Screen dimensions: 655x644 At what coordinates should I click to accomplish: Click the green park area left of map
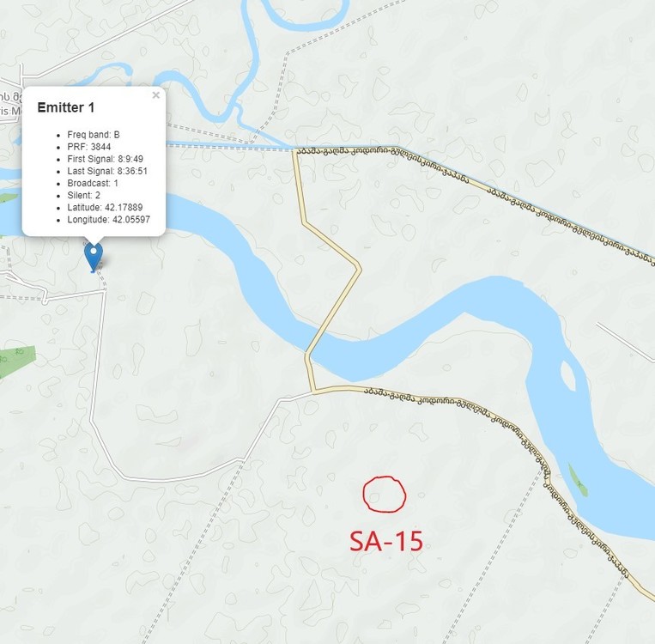[x=15, y=361]
